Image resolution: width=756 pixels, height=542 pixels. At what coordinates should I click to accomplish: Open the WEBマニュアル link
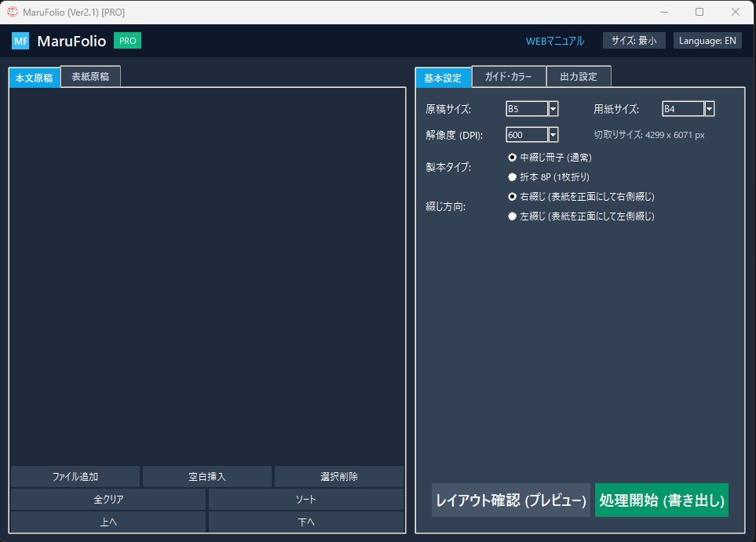tap(555, 41)
